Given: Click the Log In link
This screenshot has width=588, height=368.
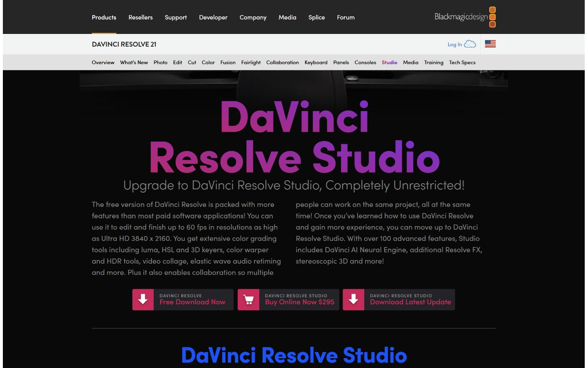Looking at the screenshot, I should point(455,44).
